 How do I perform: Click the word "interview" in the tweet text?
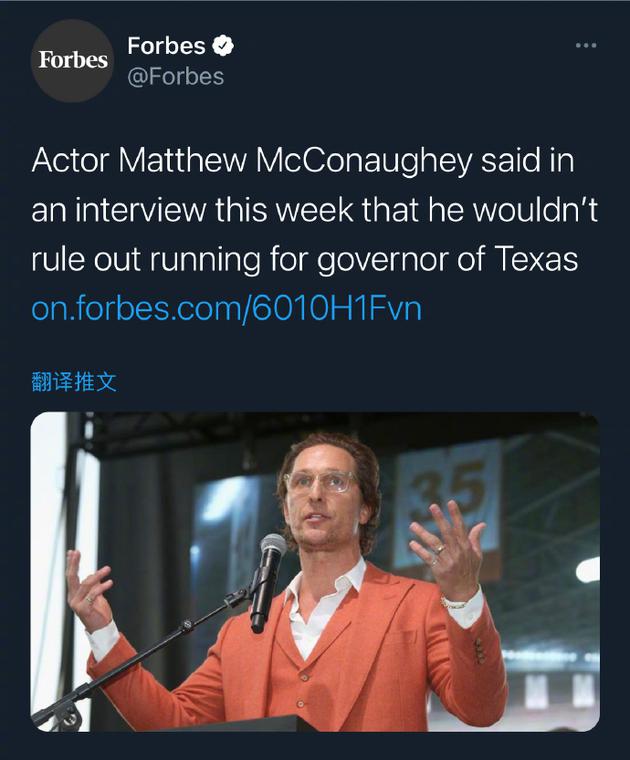point(140,210)
